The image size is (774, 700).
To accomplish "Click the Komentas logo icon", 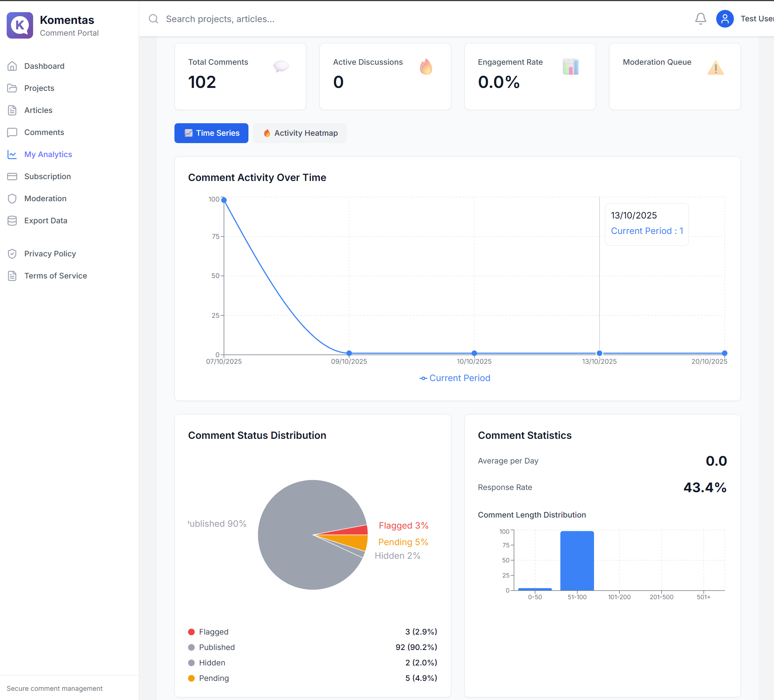I will point(20,25).
